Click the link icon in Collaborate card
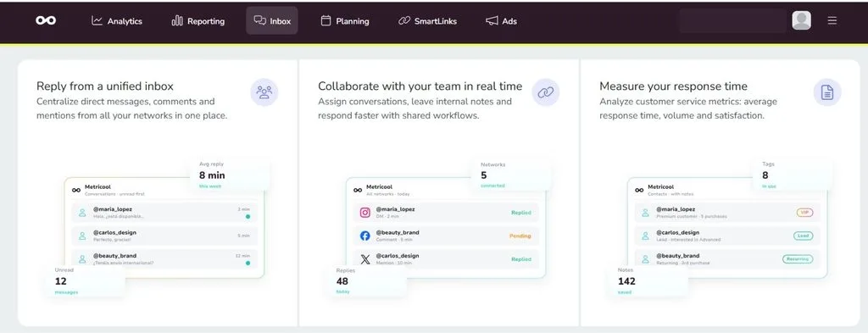Viewport: 868px width, 333px height. tap(546, 92)
